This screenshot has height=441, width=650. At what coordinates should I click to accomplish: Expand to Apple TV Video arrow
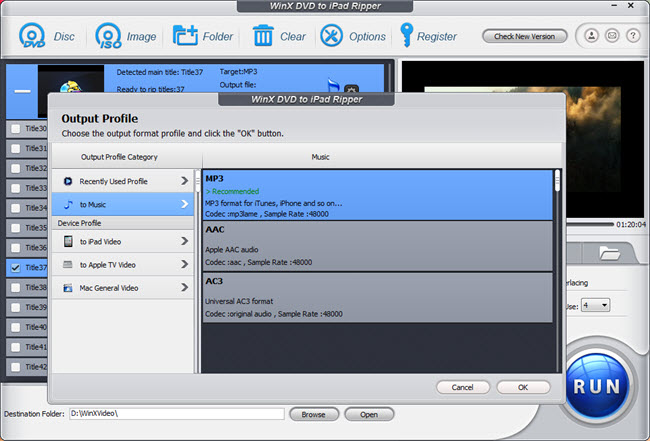tap(184, 264)
